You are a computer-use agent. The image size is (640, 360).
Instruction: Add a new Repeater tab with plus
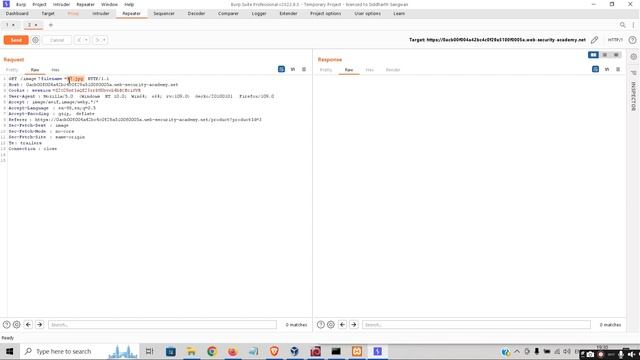51,25
